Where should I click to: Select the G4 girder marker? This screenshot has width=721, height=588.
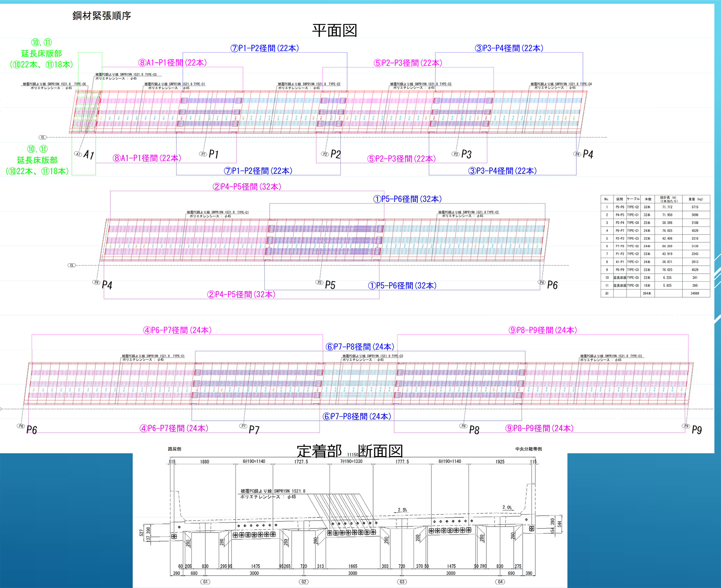500,582
